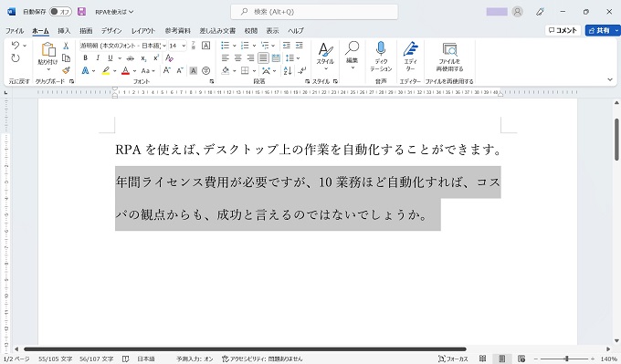This screenshot has width=621, height=364.
Task: Toggle Underline formatting
Action: pos(111,58)
